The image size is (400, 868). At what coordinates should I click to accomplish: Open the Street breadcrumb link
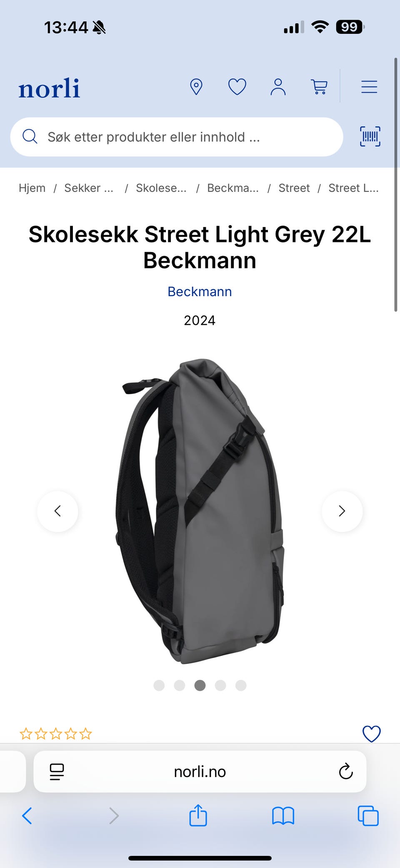(294, 188)
